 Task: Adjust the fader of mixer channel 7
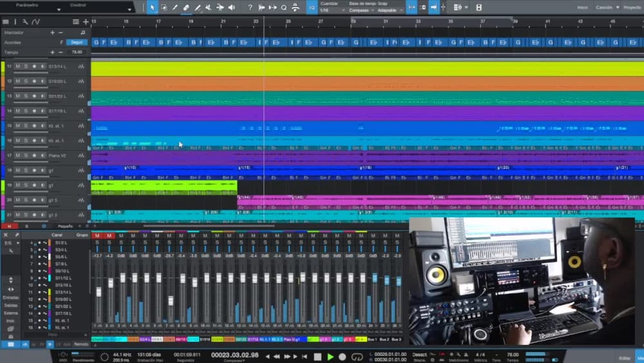click(171, 301)
